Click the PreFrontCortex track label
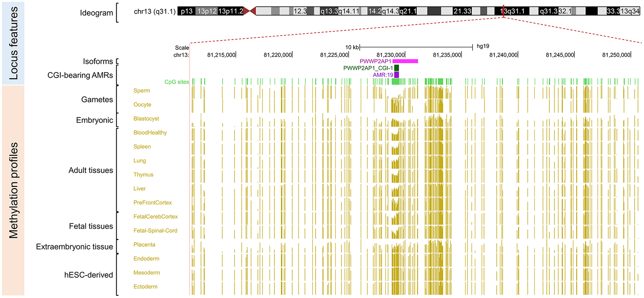 [x=152, y=203]
